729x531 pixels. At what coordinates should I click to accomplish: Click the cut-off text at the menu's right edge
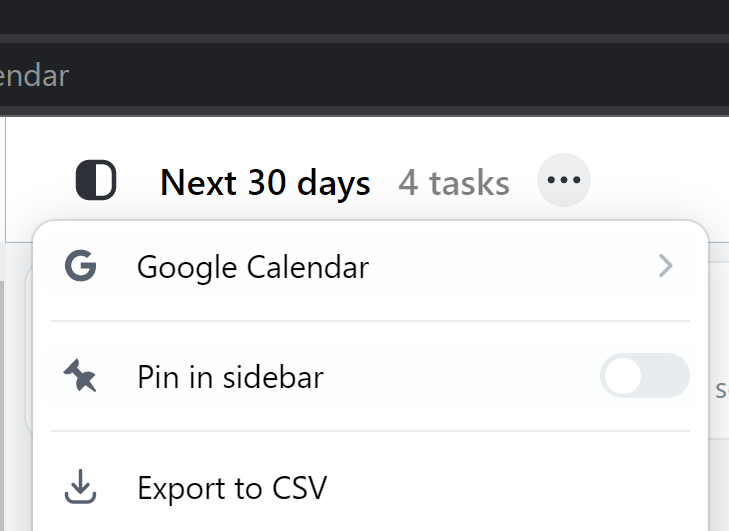pos(722,390)
